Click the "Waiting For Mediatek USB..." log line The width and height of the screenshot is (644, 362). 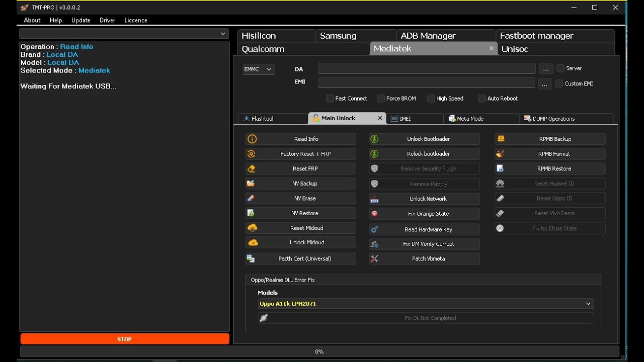68,86
